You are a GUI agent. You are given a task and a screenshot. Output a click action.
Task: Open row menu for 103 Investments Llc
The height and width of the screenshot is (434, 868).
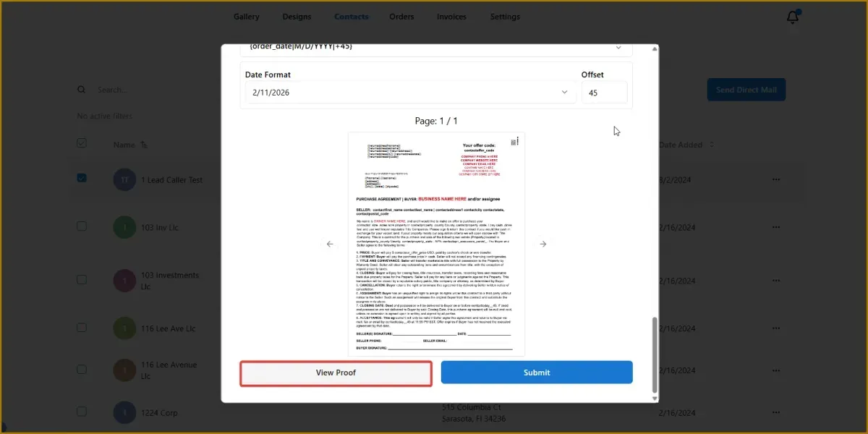pyautogui.click(x=777, y=281)
